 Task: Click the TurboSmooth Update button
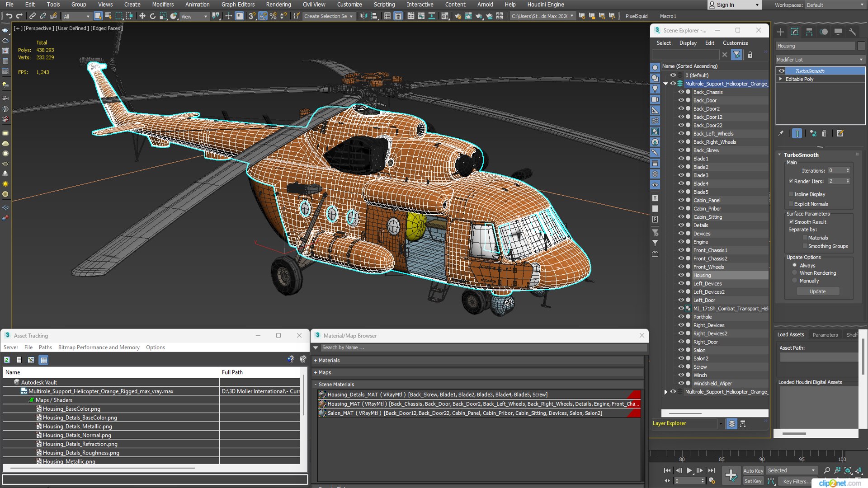817,291
